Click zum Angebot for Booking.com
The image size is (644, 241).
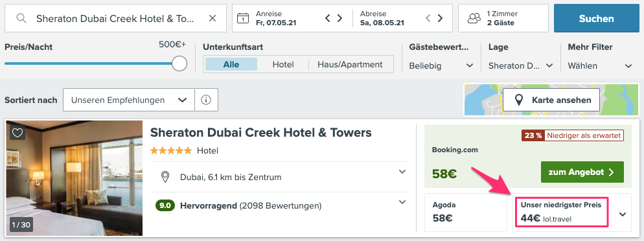click(x=582, y=172)
